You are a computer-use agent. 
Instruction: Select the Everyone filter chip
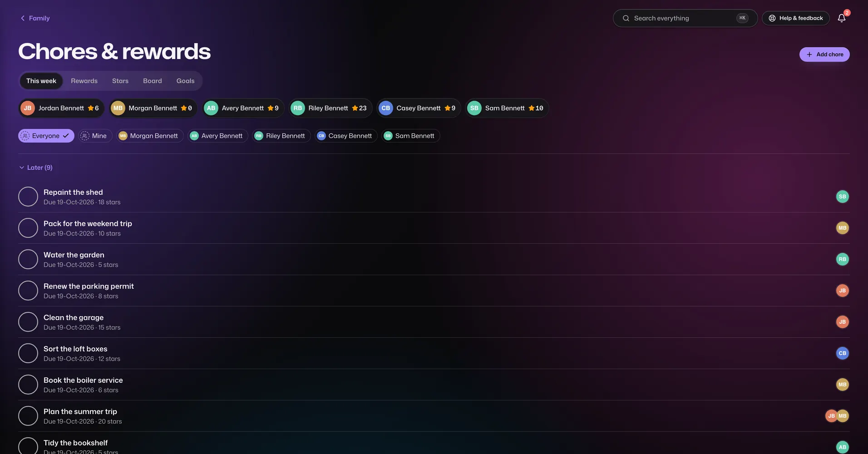46,136
